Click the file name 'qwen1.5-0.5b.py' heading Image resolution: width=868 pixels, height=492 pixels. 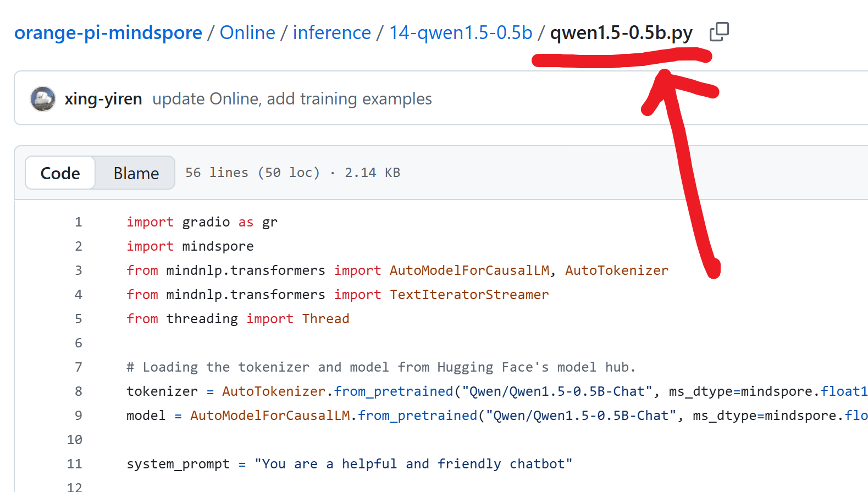(x=621, y=33)
